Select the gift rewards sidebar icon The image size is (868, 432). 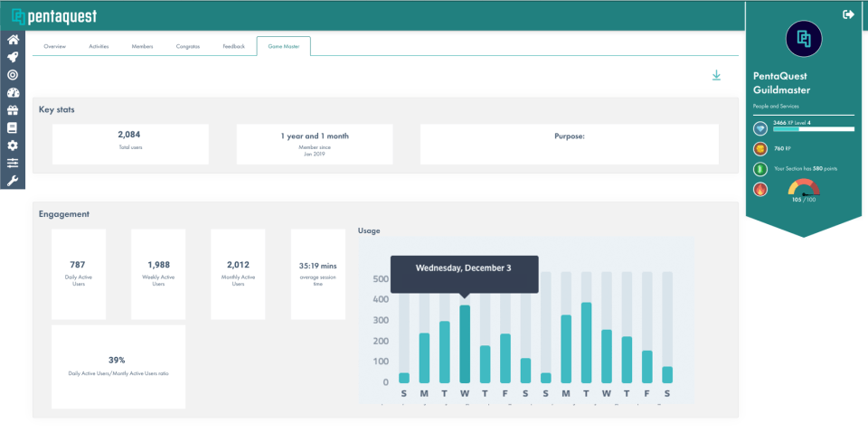coord(13,110)
